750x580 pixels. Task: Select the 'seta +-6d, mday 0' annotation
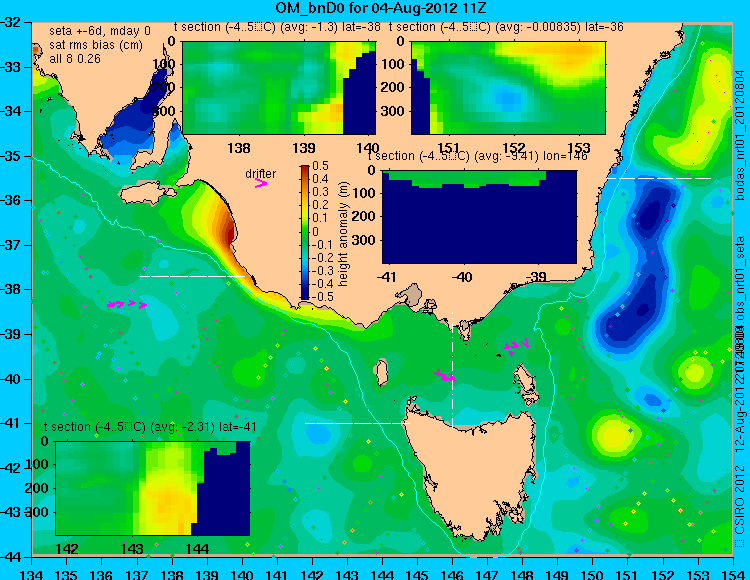tap(99, 31)
